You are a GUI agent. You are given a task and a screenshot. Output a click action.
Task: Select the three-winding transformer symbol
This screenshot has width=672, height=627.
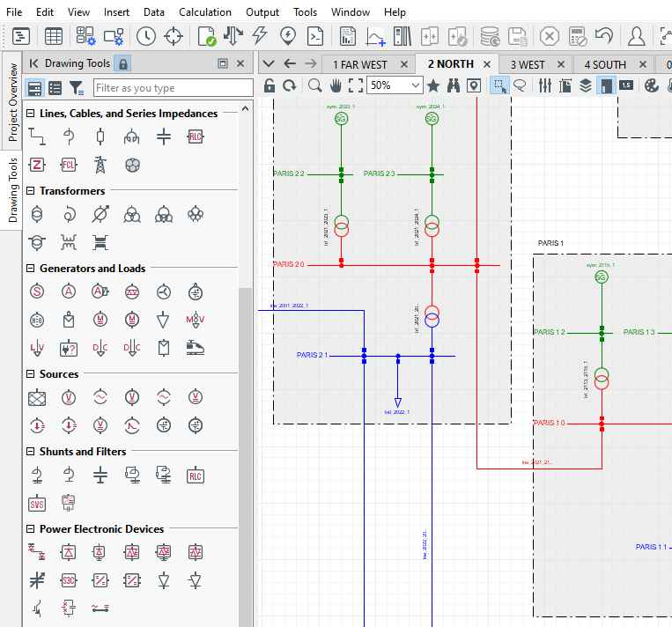click(x=132, y=214)
